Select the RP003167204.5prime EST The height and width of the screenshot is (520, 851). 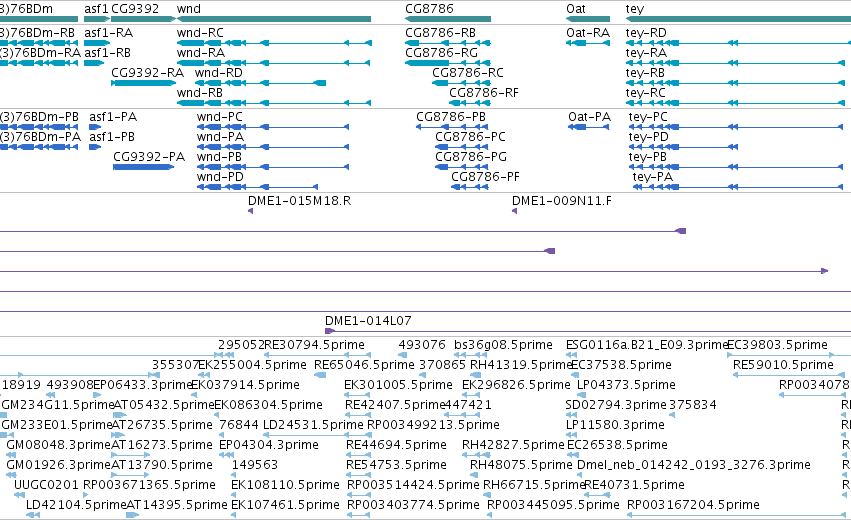pyautogui.click(x=736, y=515)
